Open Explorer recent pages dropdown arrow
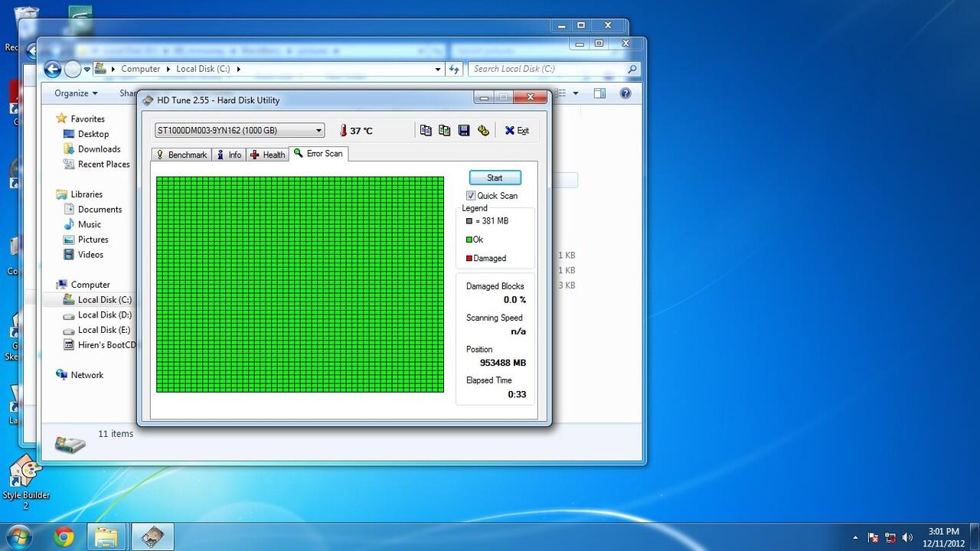 pyautogui.click(x=87, y=70)
